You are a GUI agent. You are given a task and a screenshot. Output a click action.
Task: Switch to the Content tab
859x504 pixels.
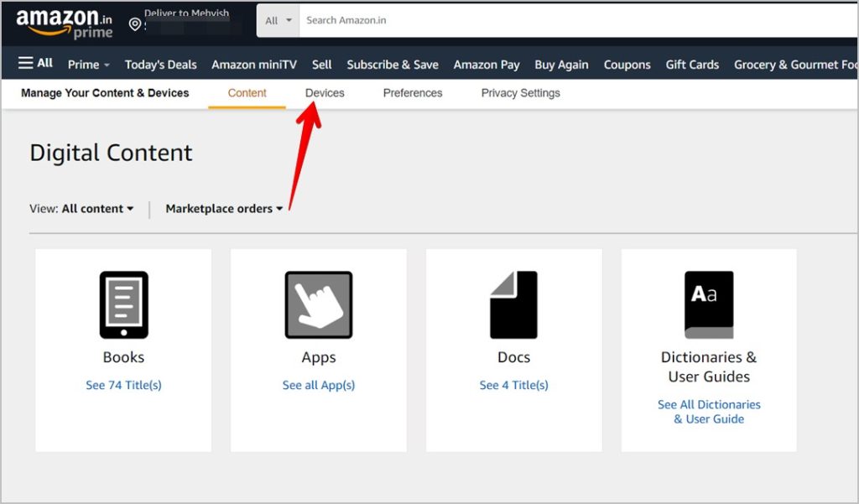coord(247,93)
